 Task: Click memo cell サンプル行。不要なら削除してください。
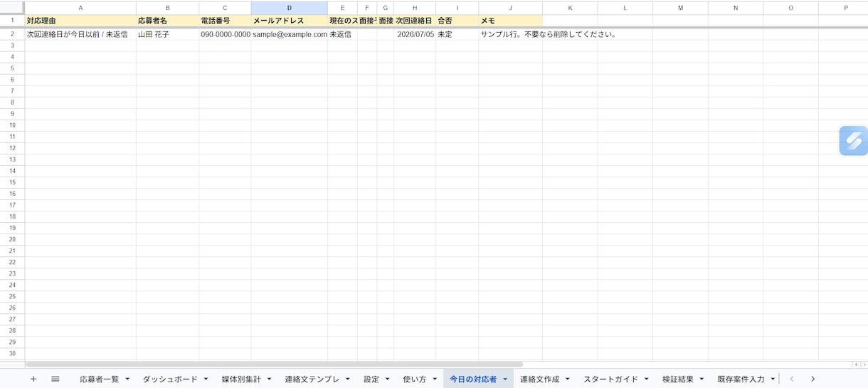tap(548, 34)
